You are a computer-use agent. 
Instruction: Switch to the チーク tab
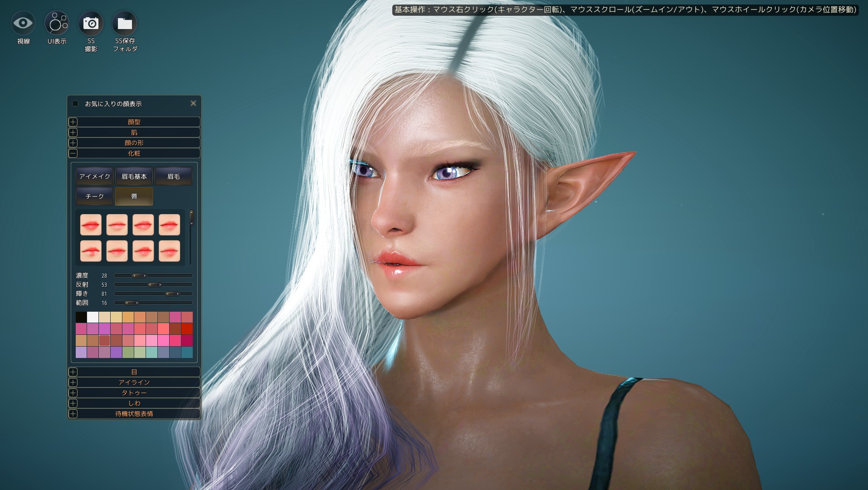click(95, 196)
